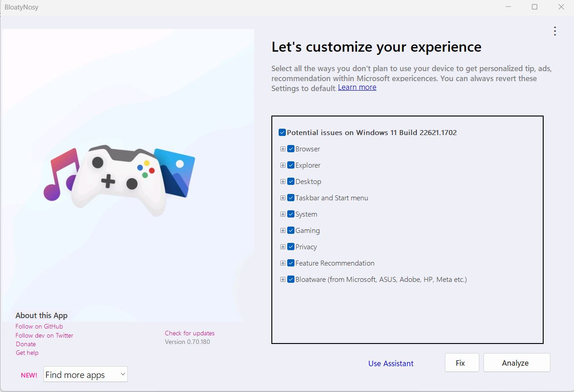
Task: Open the three-dot more options menu
Action: coord(555,31)
